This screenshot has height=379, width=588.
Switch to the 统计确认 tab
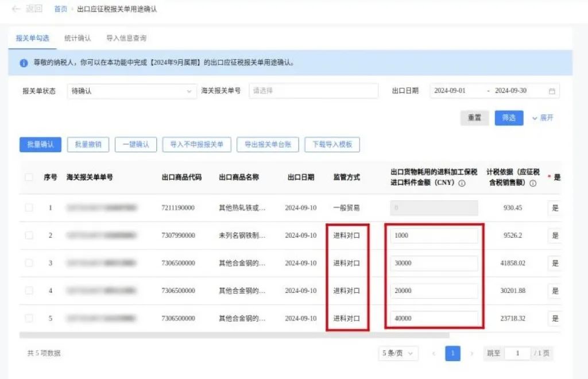tap(80, 38)
